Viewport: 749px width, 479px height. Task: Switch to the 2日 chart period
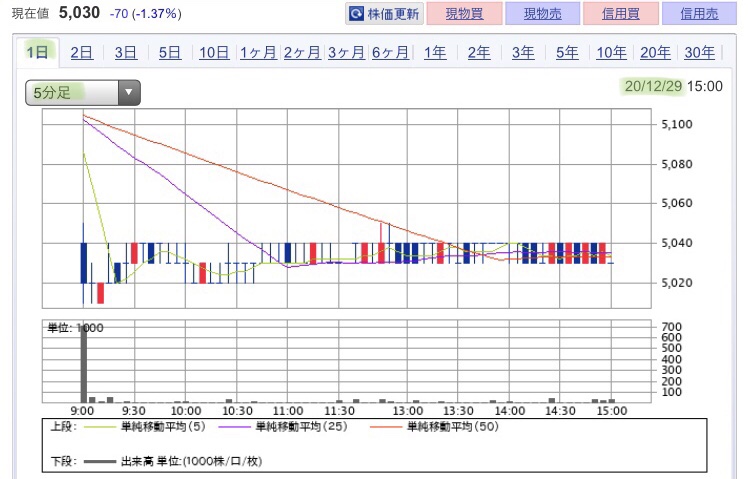tap(82, 52)
